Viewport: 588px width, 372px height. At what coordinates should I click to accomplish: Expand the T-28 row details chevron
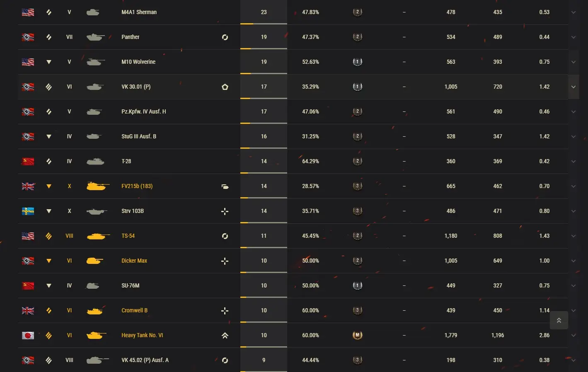click(x=573, y=162)
